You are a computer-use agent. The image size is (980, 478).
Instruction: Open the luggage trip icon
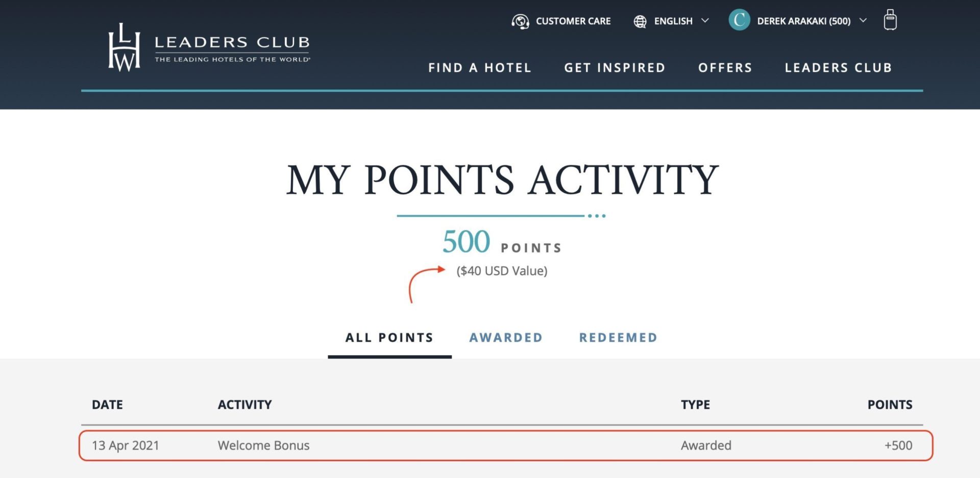coord(890,20)
